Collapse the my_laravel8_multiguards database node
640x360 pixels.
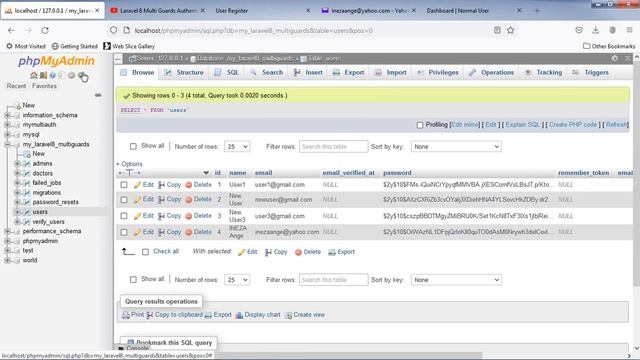tap(7, 144)
